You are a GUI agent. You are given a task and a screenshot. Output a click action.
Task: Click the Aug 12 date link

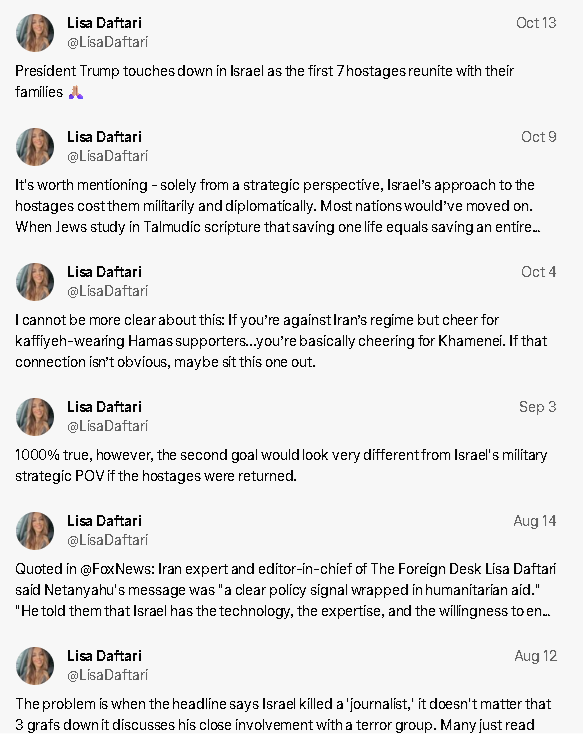(536, 656)
